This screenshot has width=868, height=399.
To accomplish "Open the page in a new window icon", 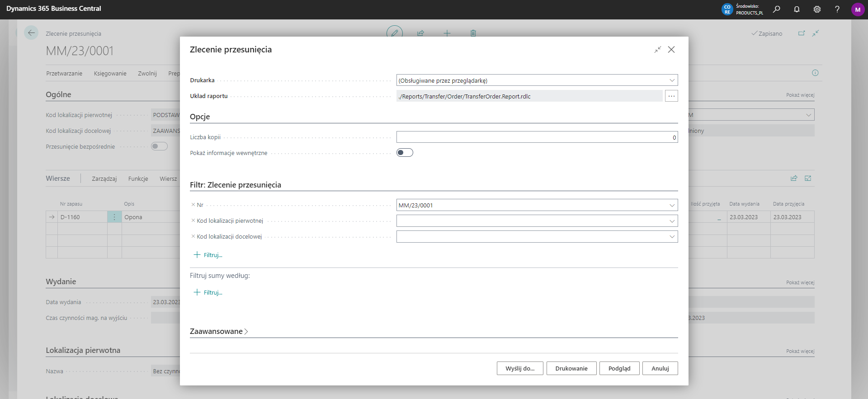I will pyautogui.click(x=802, y=33).
